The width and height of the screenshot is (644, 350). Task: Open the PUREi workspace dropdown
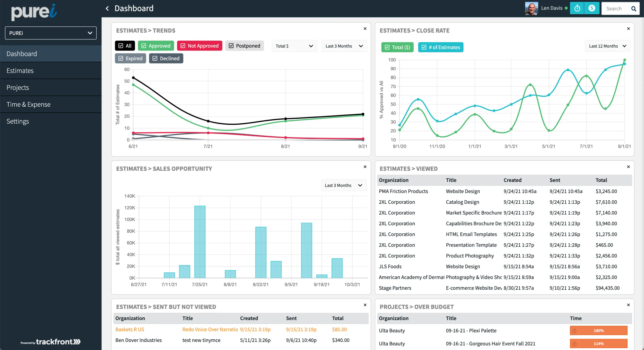coord(50,33)
